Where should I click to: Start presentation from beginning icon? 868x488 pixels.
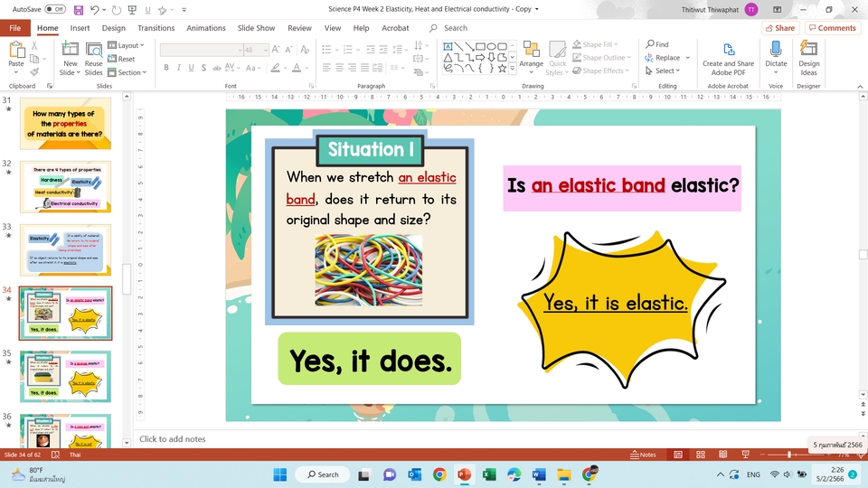[132, 9]
